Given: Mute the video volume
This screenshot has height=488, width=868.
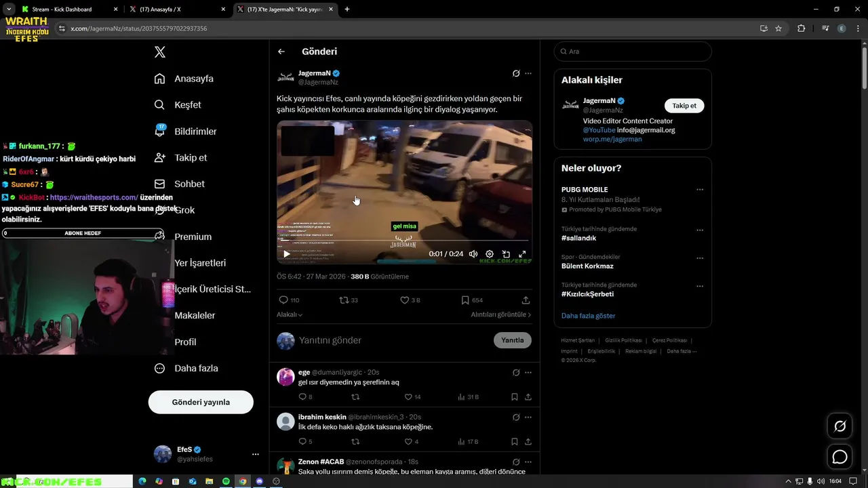Looking at the screenshot, I should coord(473,254).
